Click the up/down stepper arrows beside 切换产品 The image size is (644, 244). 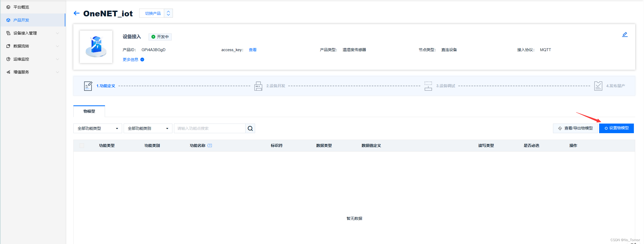click(x=169, y=13)
